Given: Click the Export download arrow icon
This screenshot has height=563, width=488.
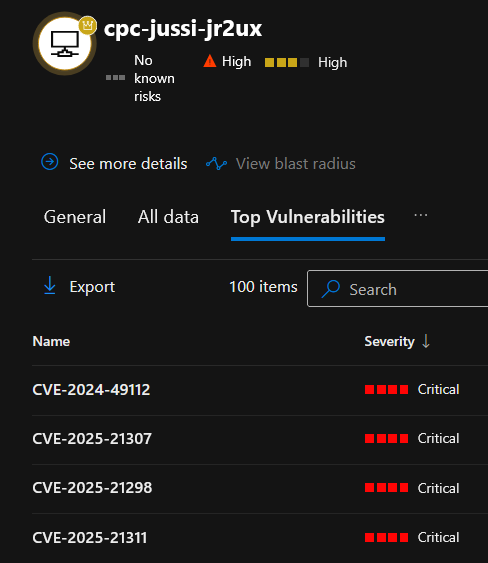Looking at the screenshot, I should coord(50,286).
